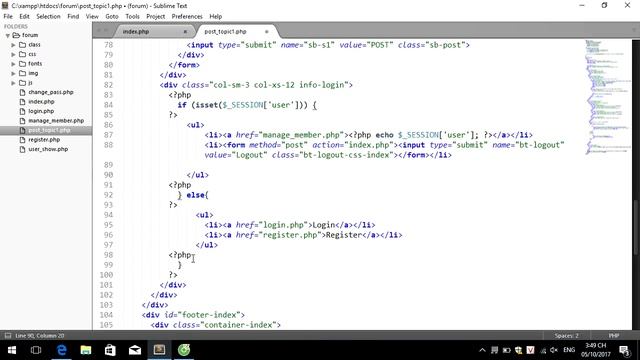The width and height of the screenshot is (640, 360).
Task: Open the Spaces: 2 indentation setting
Action: [x=567, y=336]
